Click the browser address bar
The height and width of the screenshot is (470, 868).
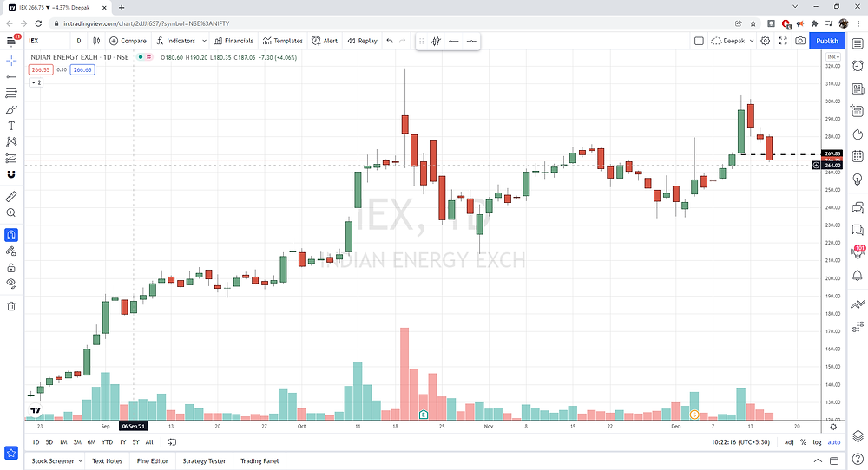[x=387, y=23]
